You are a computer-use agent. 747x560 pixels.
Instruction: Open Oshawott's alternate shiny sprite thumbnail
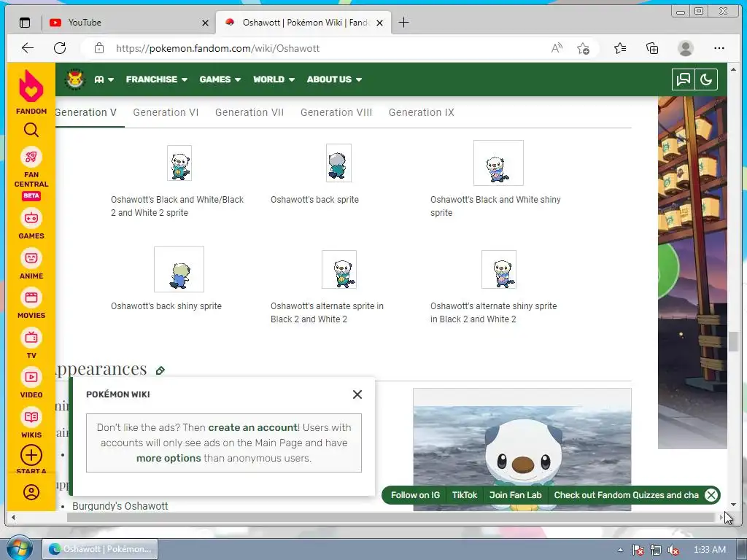tap(499, 270)
